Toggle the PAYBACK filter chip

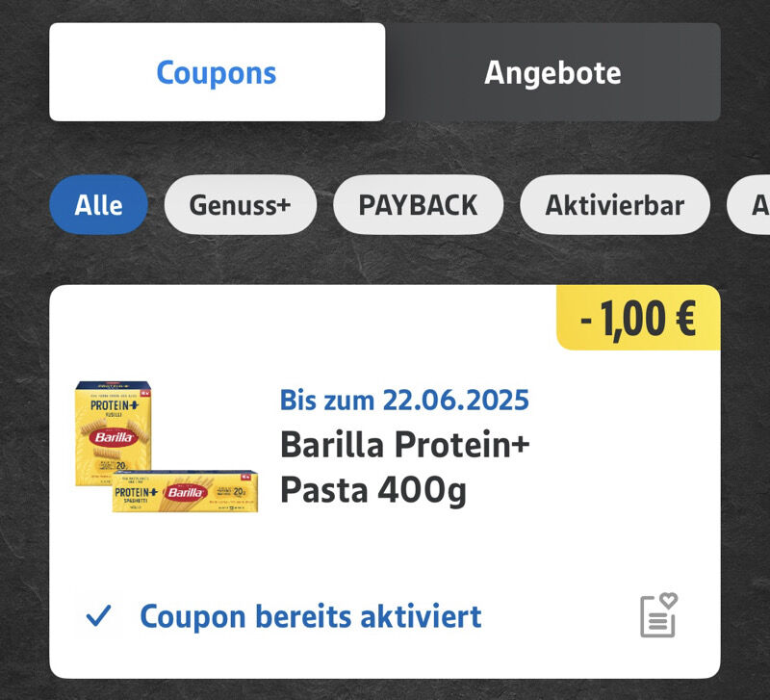point(418,205)
